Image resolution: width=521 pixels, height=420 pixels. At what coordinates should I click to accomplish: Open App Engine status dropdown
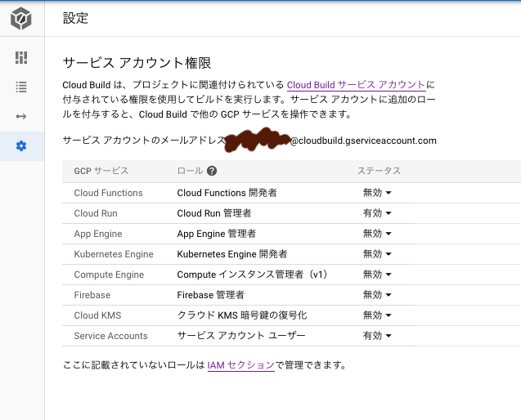(377, 234)
